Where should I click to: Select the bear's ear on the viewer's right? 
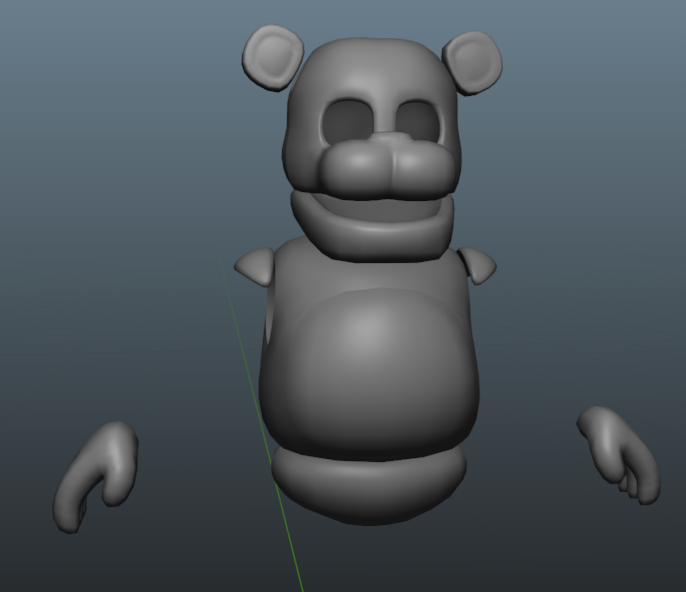[474, 62]
